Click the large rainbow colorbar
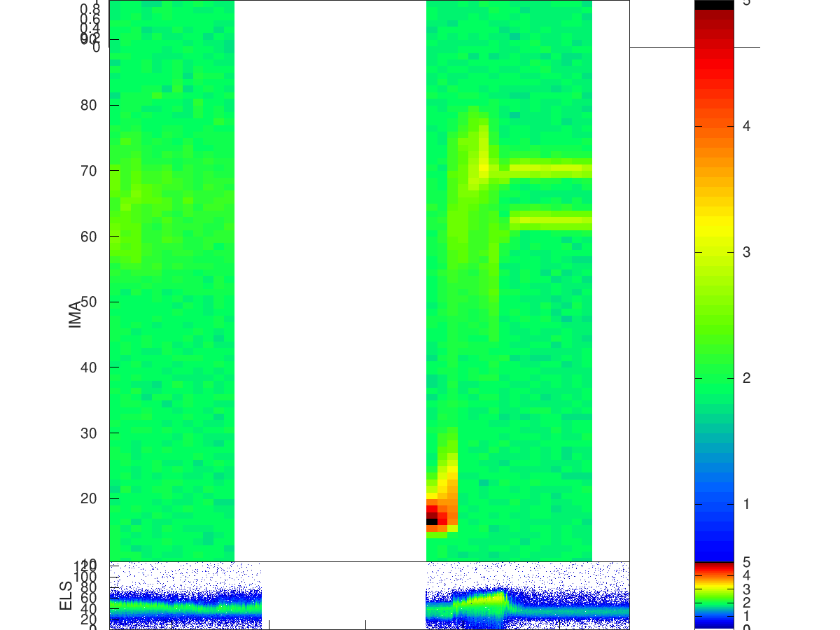 (714, 281)
